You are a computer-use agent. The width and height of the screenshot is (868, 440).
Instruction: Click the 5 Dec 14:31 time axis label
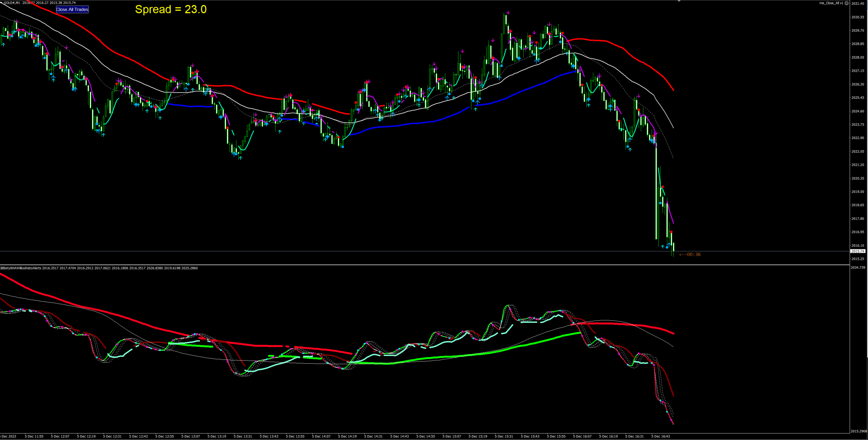pos(373,436)
